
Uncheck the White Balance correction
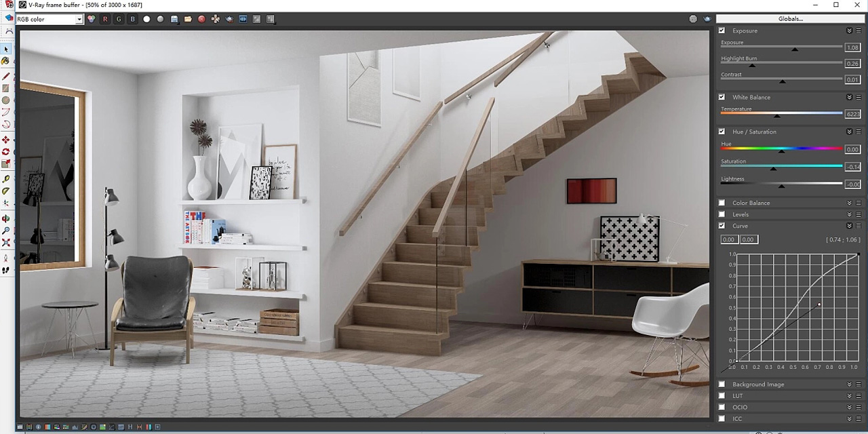(x=722, y=97)
